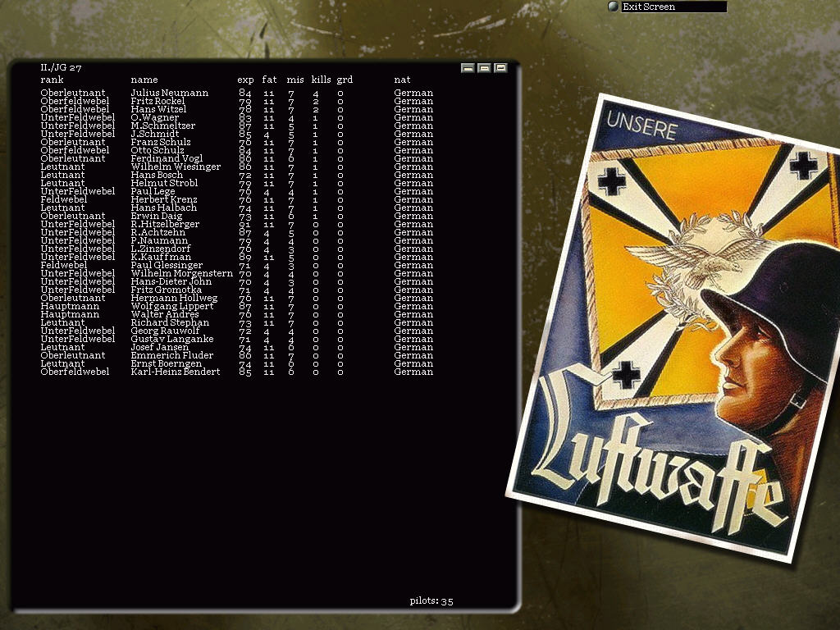Sort pilots by the rank column header
Image resolution: width=840 pixels, height=630 pixels.
[x=52, y=80]
